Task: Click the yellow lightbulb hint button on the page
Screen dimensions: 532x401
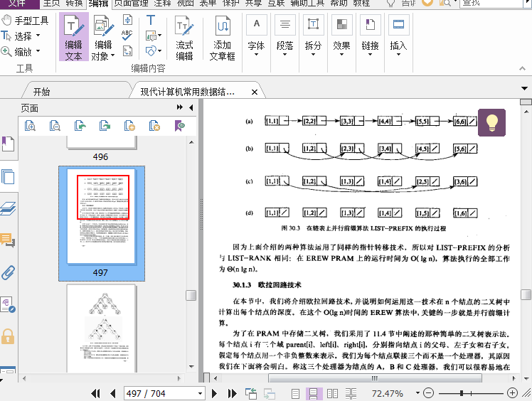Action: click(491, 122)
